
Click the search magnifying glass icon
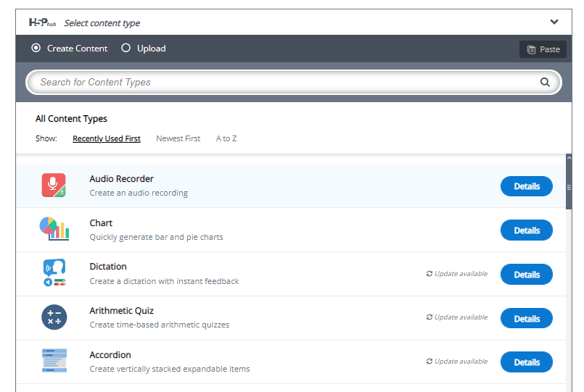545,82
